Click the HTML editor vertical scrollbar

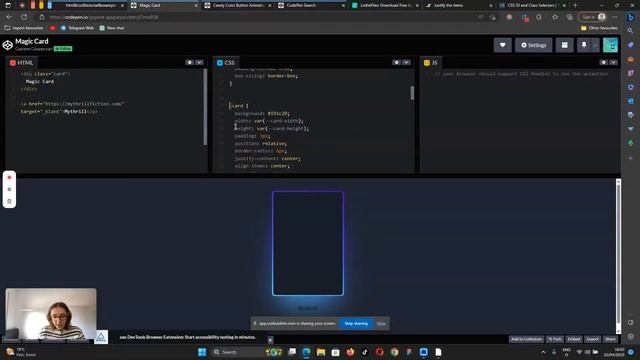click(x=205, y=107)
